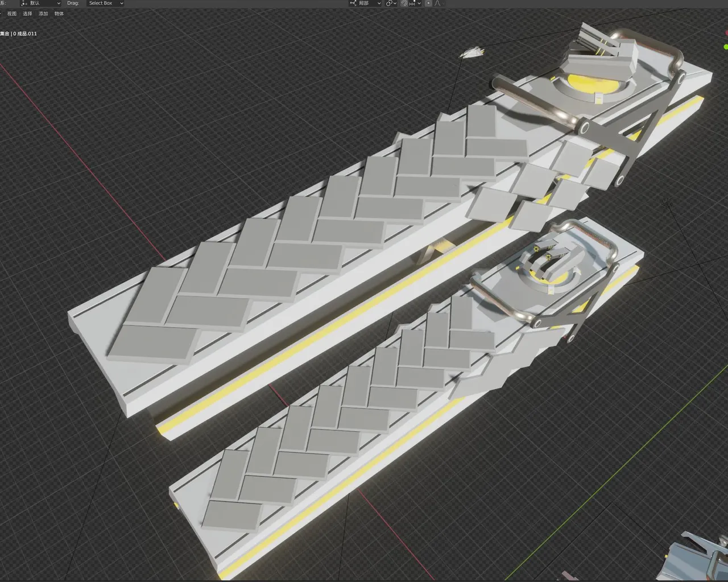Click the snap increment icon
728x582 pixels.
click(412, 3)
